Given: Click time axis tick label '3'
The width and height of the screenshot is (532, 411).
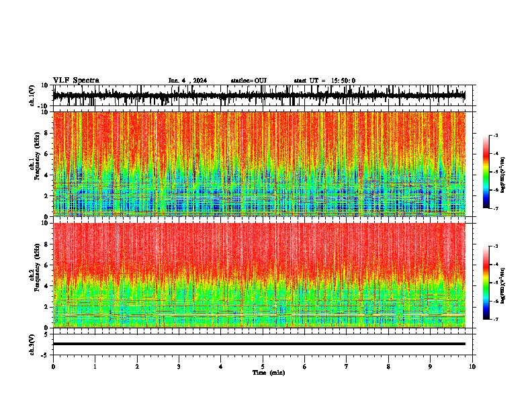Looking at the screenshot, I should 179,367.
